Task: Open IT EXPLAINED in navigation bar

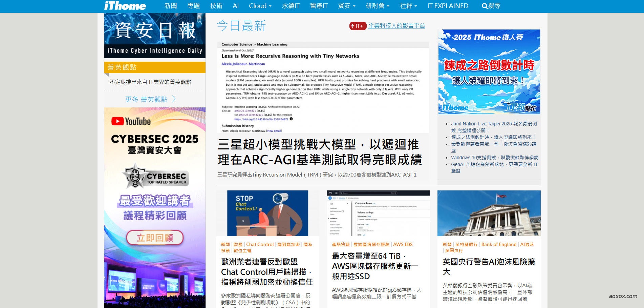Action: (x=448, y=6)
